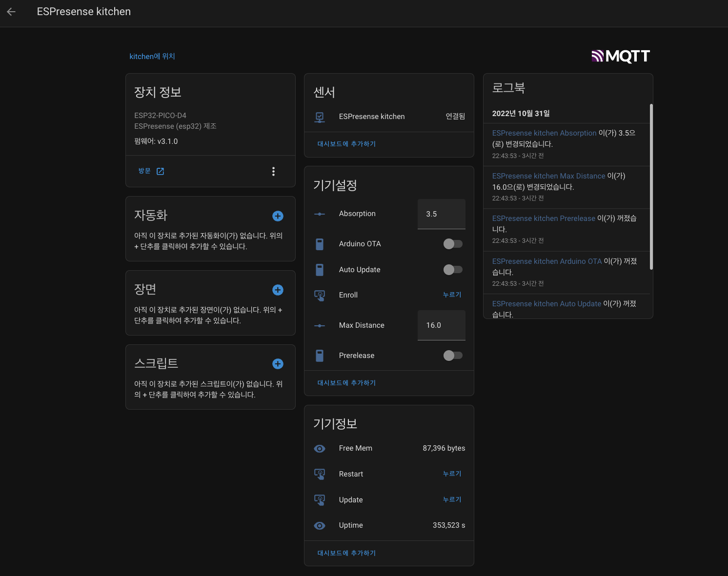Open ESPresense kitchen Arduino OTA logbook entry
Viewport: 728px width, 576px height.
pyautogui.click(x=547, y=261)
